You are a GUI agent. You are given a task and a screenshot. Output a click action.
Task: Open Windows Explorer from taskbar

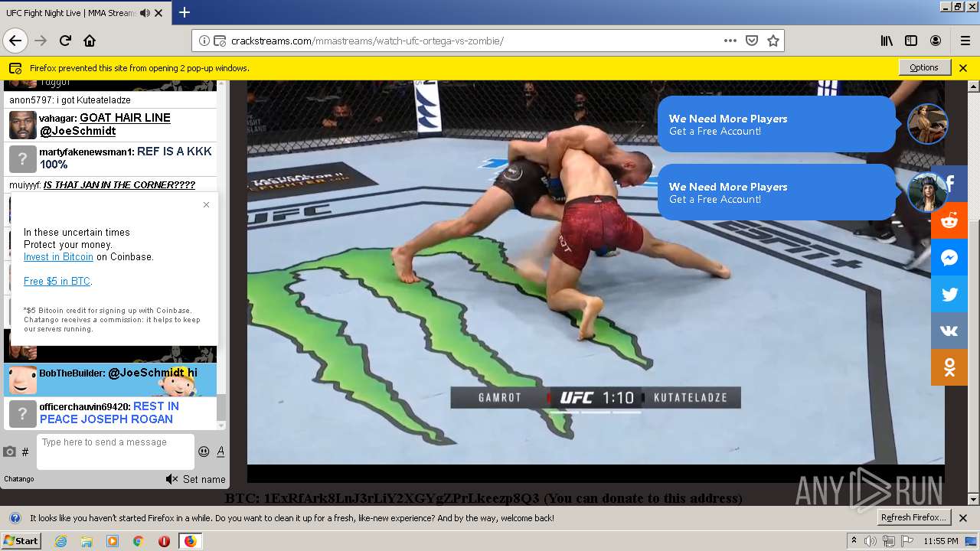[87, 541]
